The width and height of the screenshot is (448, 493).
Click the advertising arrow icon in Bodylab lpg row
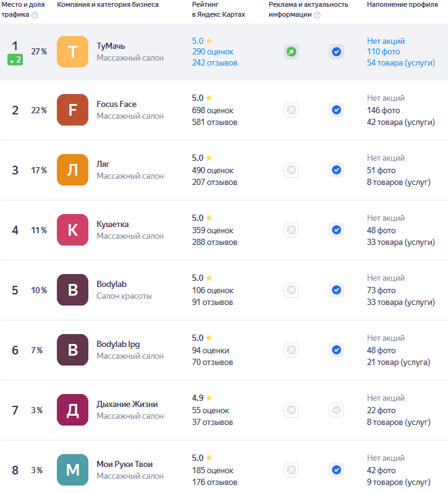(291, 350)
